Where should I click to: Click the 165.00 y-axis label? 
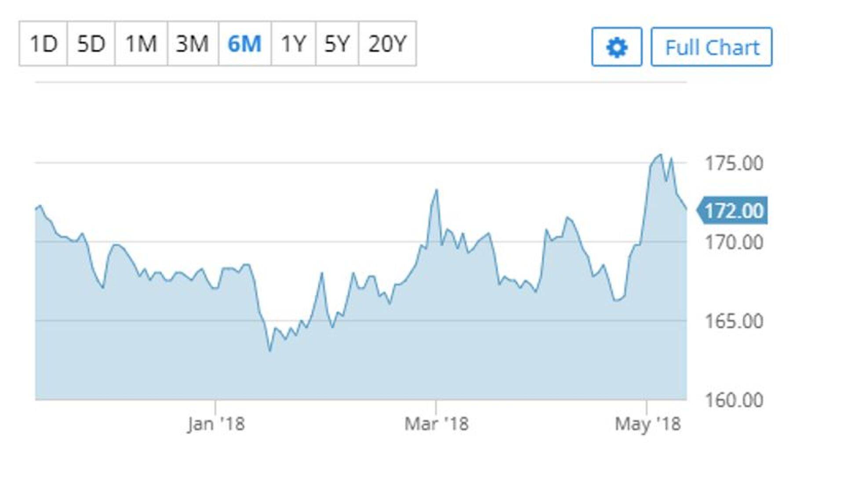[x=734, y=321]
